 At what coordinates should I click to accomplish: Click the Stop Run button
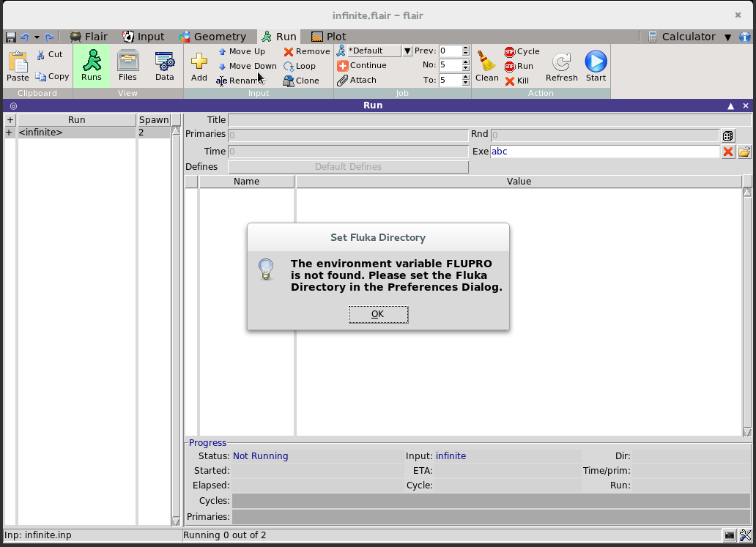(x=519, y=66)
